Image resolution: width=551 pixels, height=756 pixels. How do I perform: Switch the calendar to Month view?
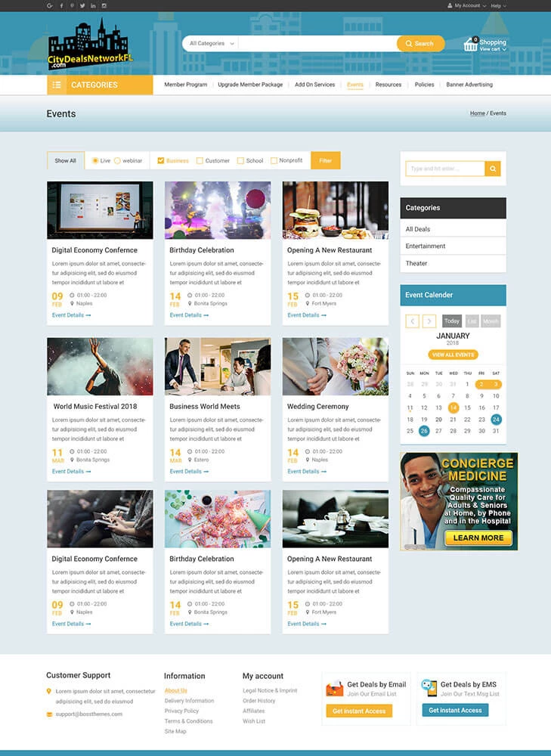click(x=491, y=321)
